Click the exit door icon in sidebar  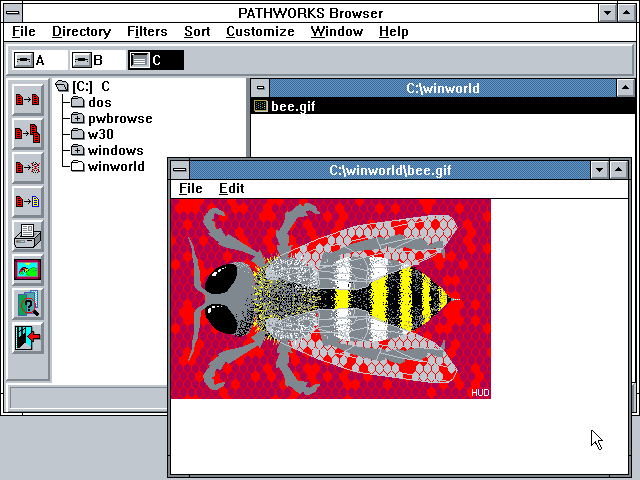(27, 338)
